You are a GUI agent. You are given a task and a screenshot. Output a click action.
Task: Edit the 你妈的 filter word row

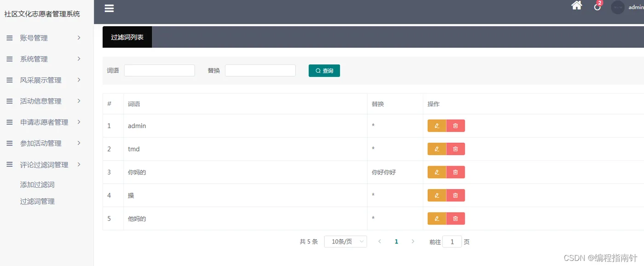pos(437,172)
